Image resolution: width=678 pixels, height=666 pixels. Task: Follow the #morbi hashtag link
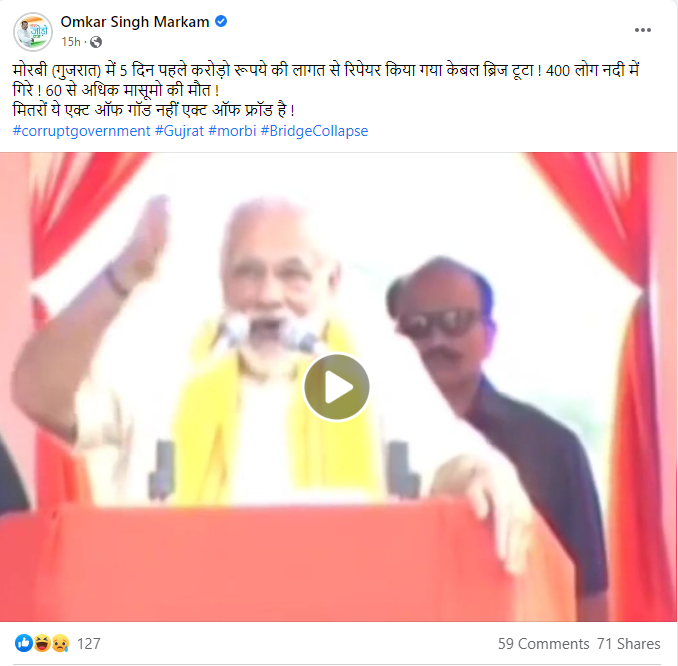tap(232, 131)
